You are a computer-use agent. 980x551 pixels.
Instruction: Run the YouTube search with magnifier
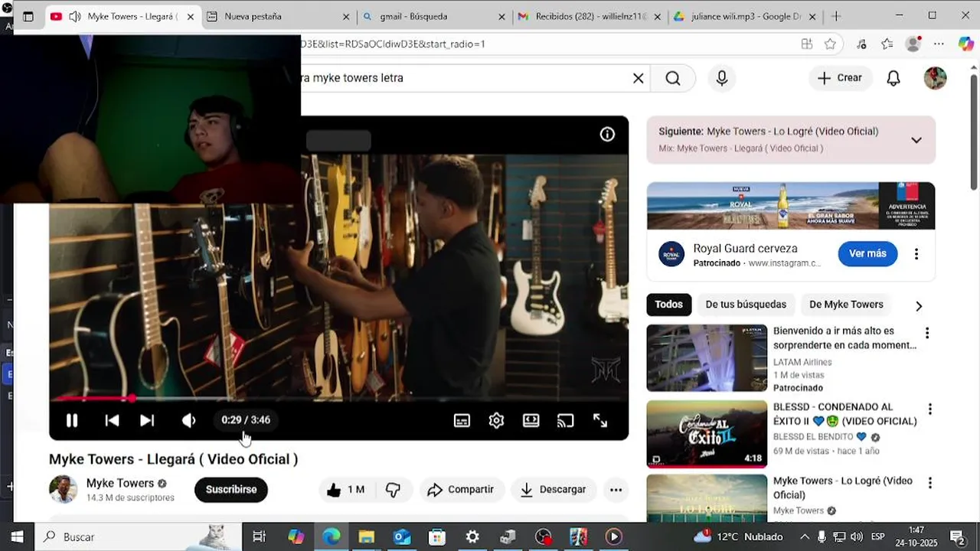673,78
